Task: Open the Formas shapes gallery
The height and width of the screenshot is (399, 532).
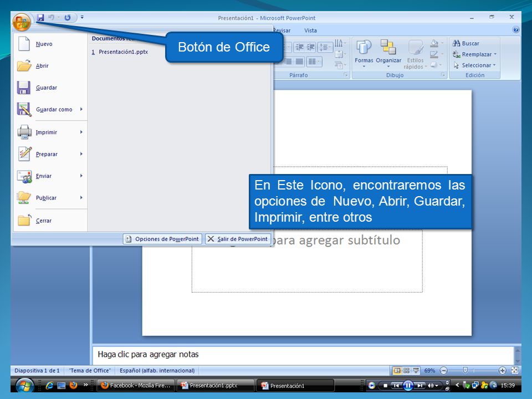Action: click(x=364, y=54)
